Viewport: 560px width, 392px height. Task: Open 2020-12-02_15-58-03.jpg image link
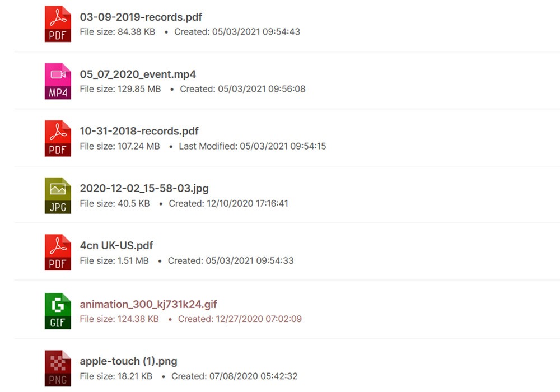144,189
